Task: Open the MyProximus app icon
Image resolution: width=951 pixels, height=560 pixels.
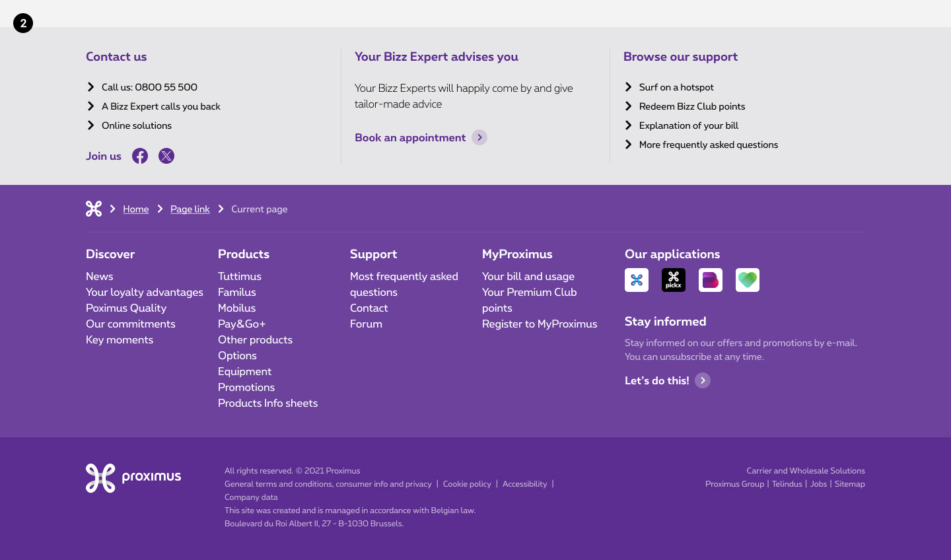Action: pyautogui.click(x=637, y=280)
